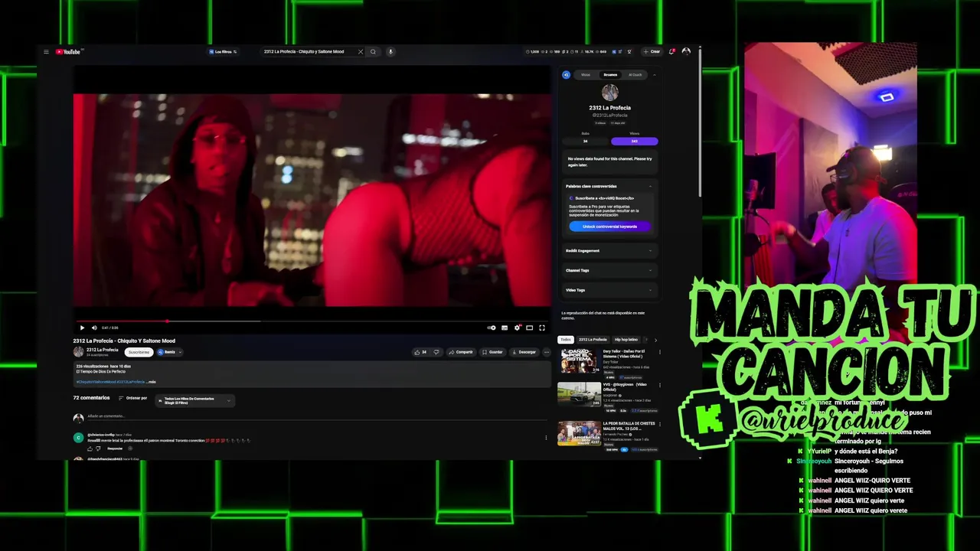Show more chips with the right arrow
980x551 pixels.
coord(655,340)
